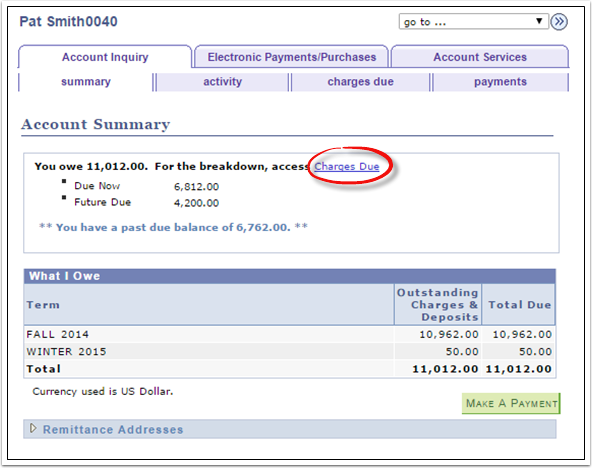
Task: Expand the Remittance Addresses section
Action: pos(33,428)
